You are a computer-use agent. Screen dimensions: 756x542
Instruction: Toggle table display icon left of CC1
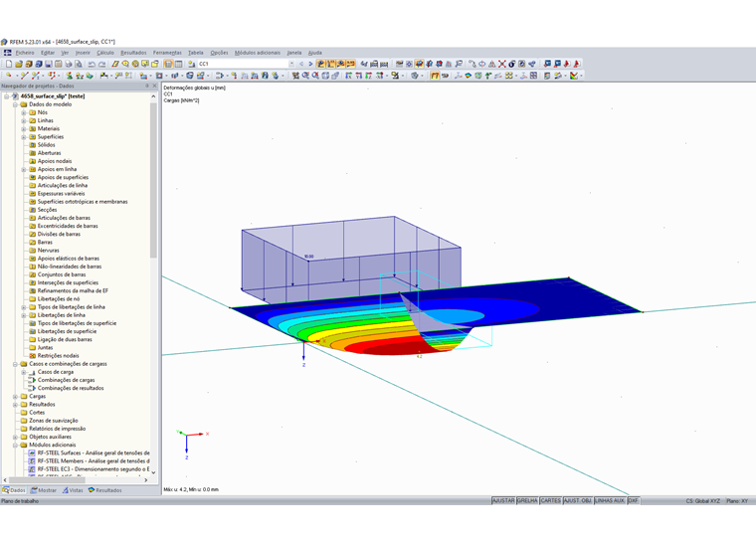click(x=178, y=64)
